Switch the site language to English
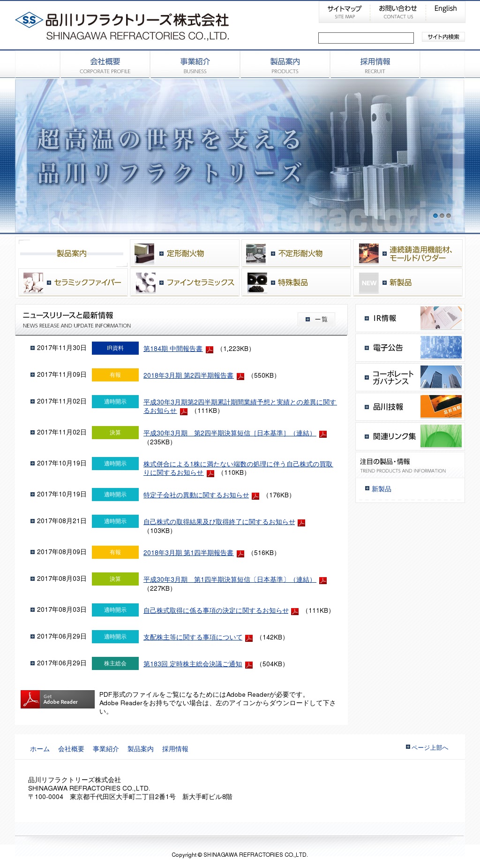 445,8
